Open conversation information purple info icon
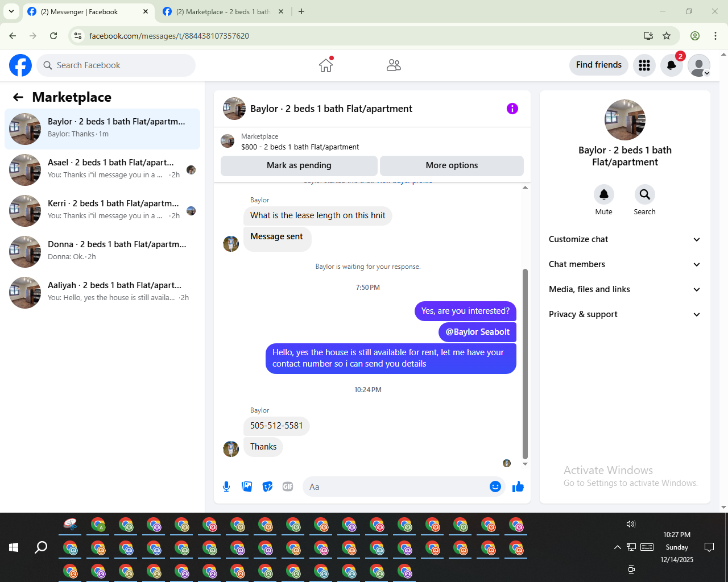Viewport: 728px width, 582px height. 512,109
